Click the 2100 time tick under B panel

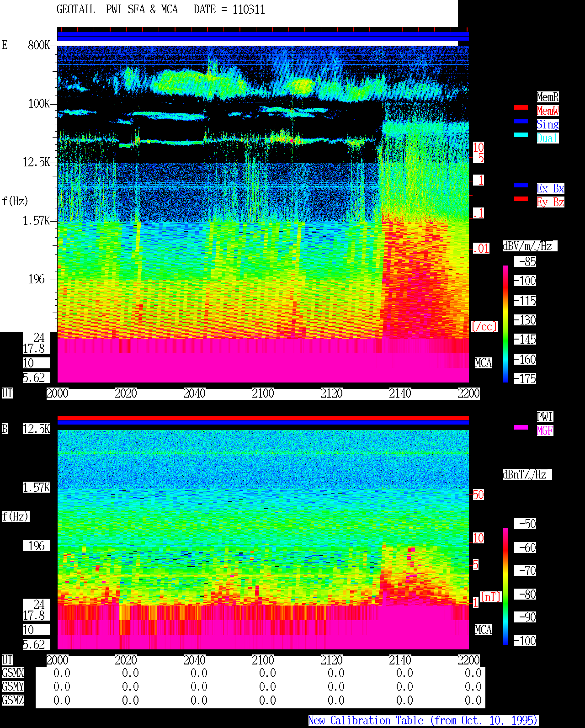[263, 660]
